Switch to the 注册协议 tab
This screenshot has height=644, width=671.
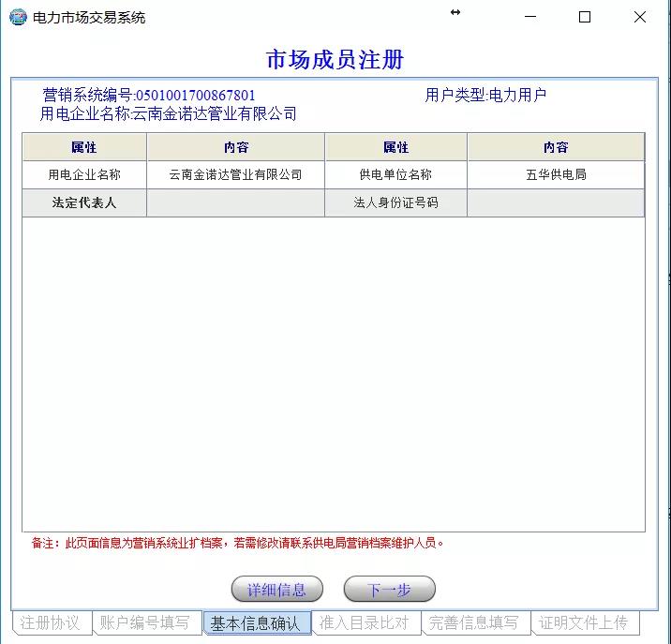click(52, 622)
